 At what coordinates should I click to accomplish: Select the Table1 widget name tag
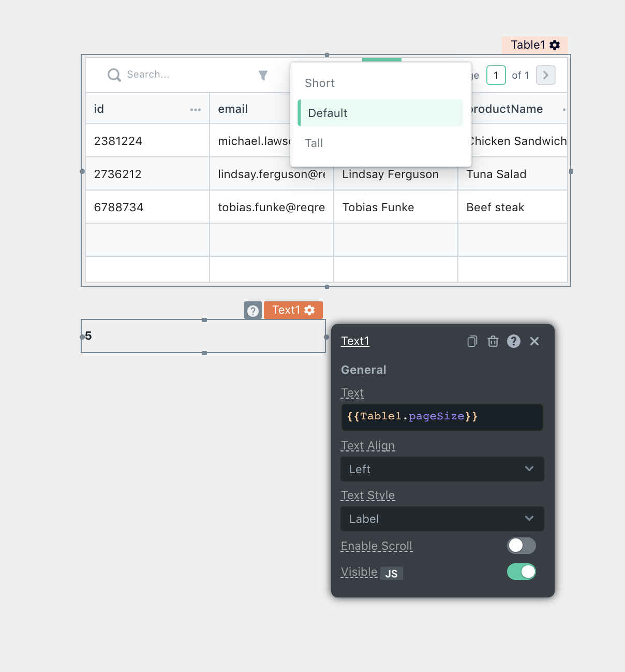pos(535,45)
